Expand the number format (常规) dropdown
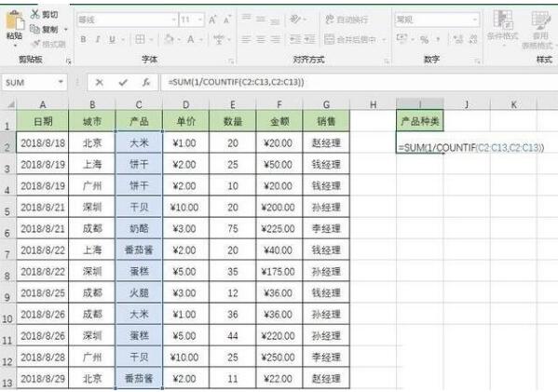 pos(475,20)
